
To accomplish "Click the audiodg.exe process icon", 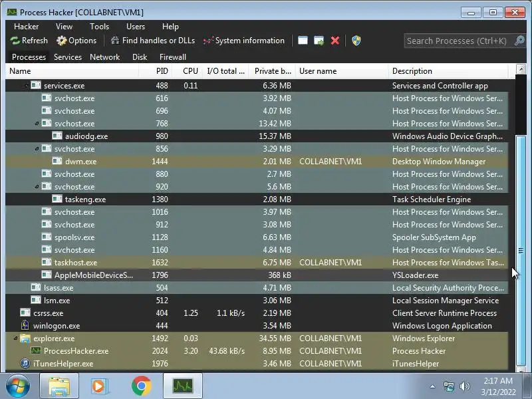I will [57, 136].
